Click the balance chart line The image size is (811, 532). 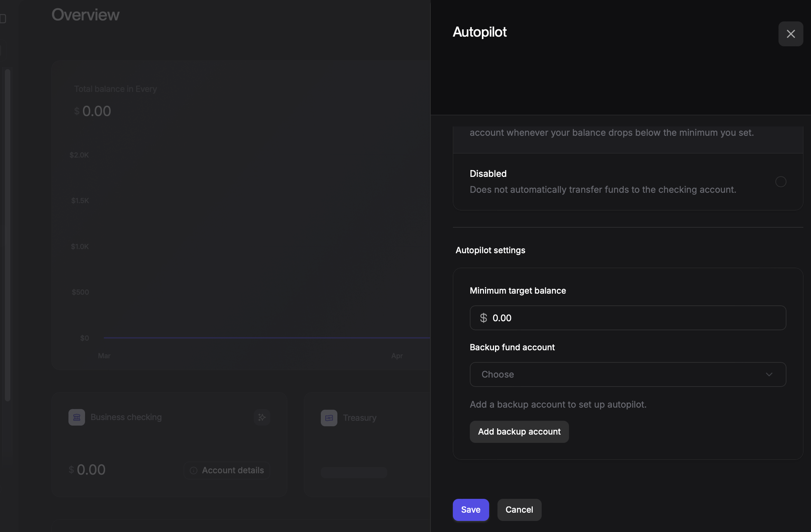[x=266, y=338]
